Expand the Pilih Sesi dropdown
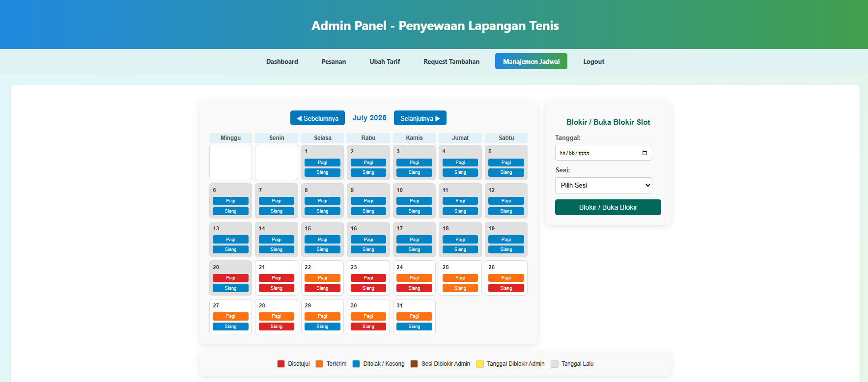The image size is (868, 382). click(x=603, y=185)
